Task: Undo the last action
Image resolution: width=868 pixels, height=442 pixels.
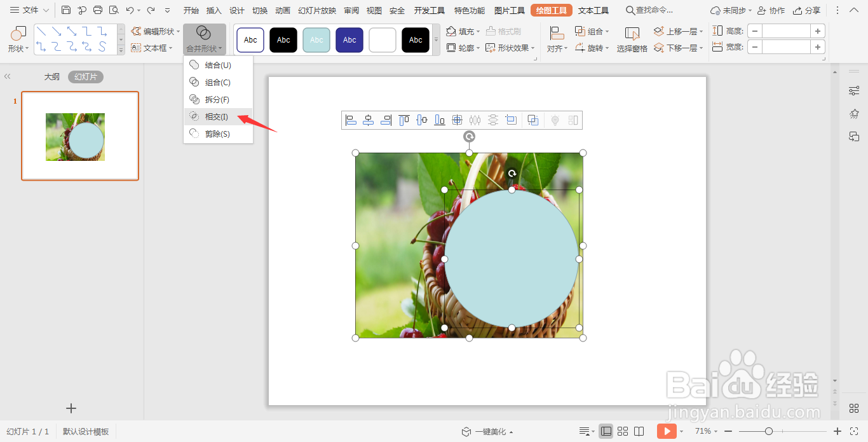Action: click(x=130, y=10)
